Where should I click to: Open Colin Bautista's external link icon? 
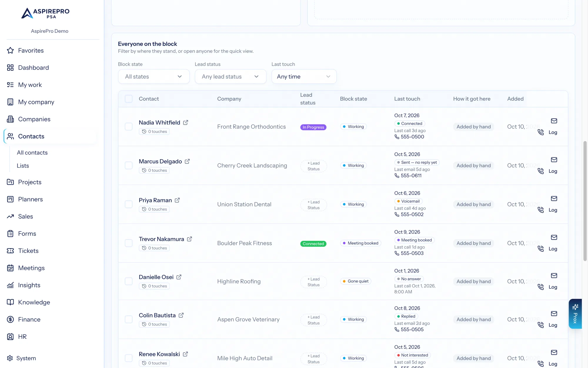click(181, 315)
